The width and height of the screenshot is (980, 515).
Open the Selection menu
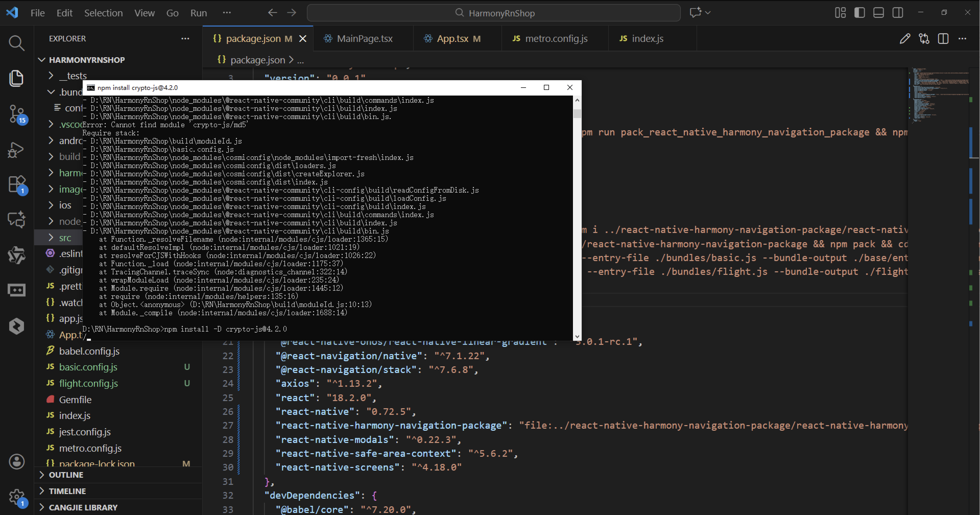pyautogui.click(x=103, y=13)
